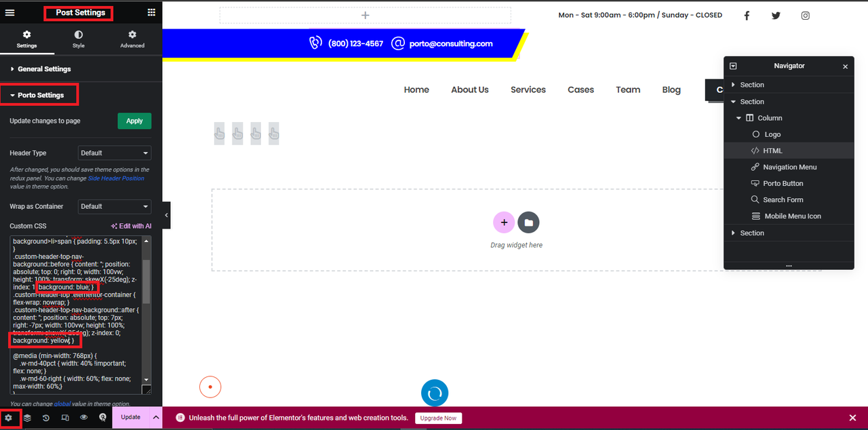Open the Wrap as Container dropdown

pyautogui.click(x=115, y=206)
